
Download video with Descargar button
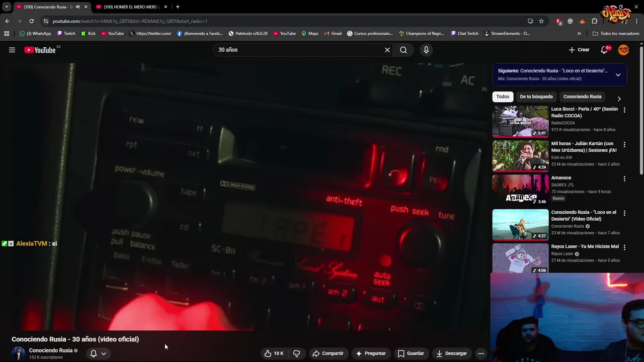(452, 353)
